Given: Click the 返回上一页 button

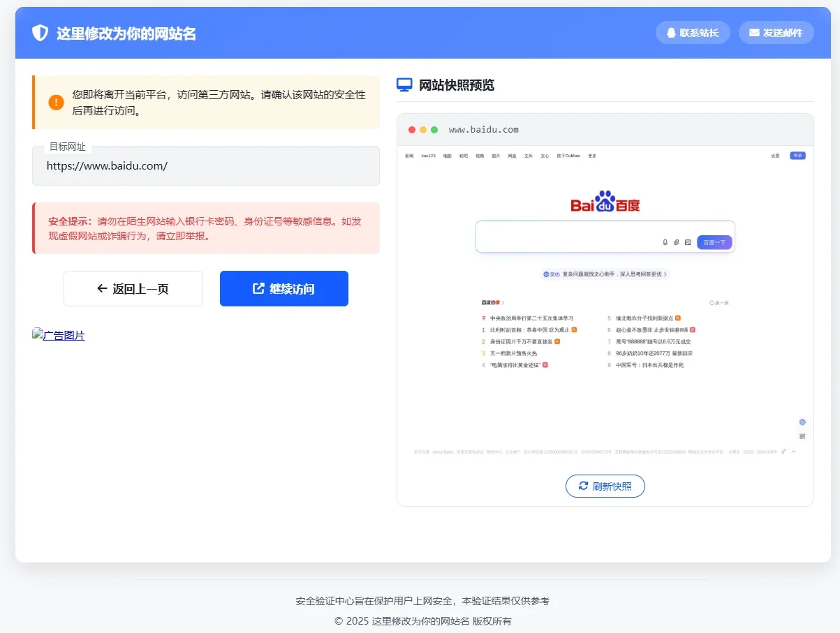Looking at the screenshot, I should click(133, 288).
